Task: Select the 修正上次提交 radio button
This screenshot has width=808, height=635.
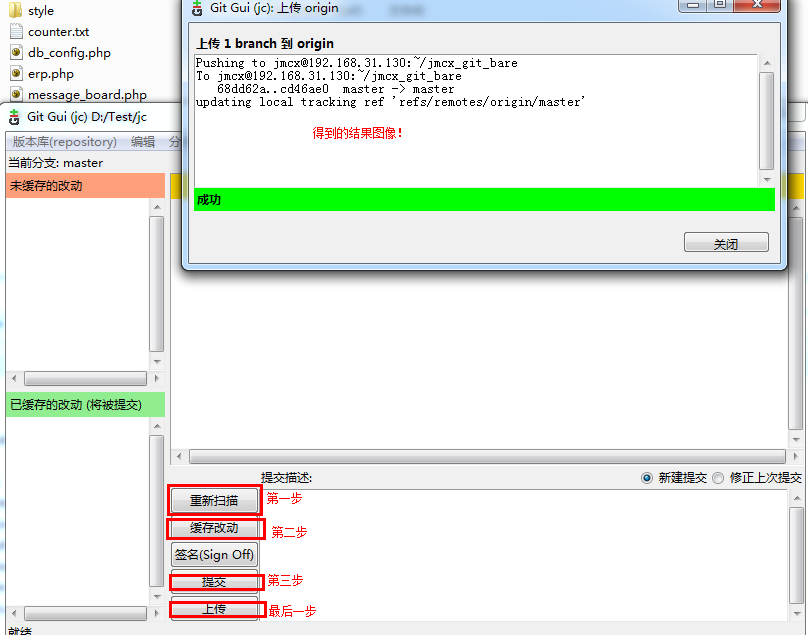Action: pyautogui.click(x=718, y=478)
